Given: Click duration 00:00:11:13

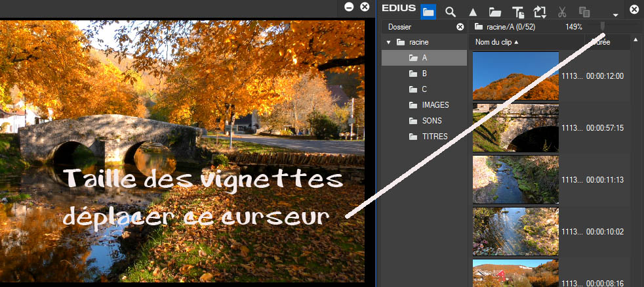Looking at the screenshot, I should coord(605,180).
